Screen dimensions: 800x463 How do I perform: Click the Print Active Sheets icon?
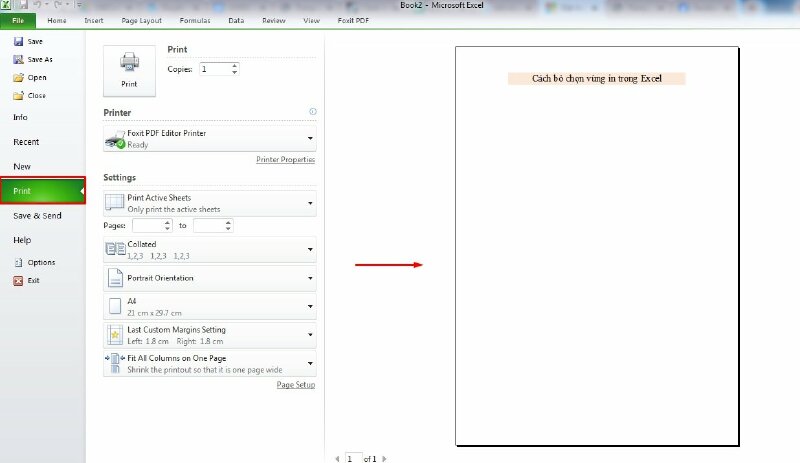(x=114, y=203)
